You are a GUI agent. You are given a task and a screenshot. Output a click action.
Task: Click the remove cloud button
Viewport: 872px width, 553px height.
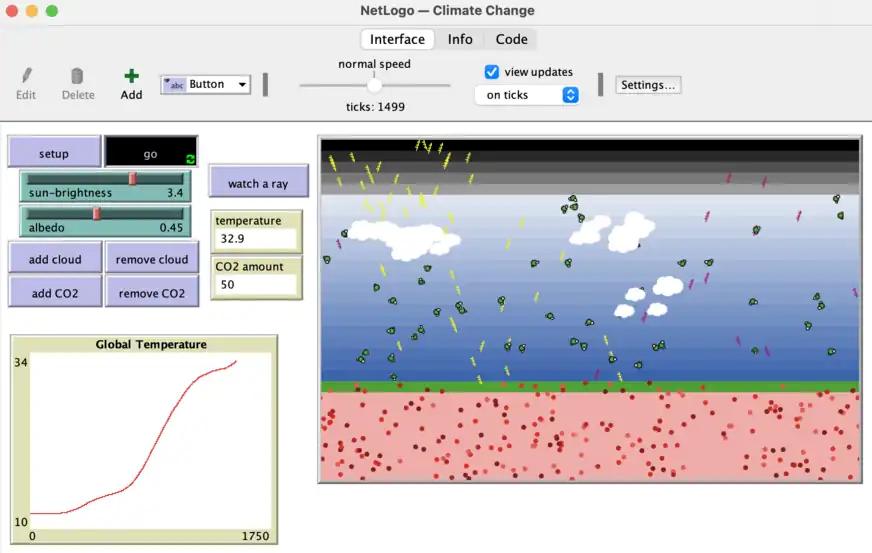point(151,259)
